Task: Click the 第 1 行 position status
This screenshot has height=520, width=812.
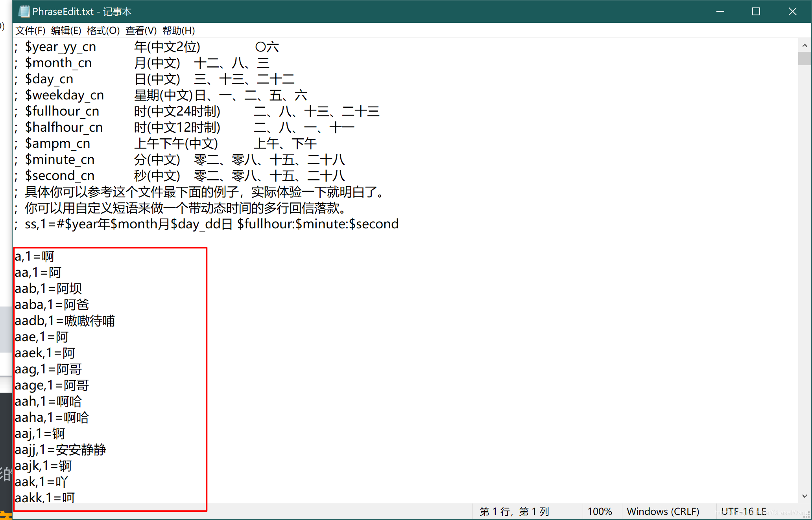Action: click(514, 511)
